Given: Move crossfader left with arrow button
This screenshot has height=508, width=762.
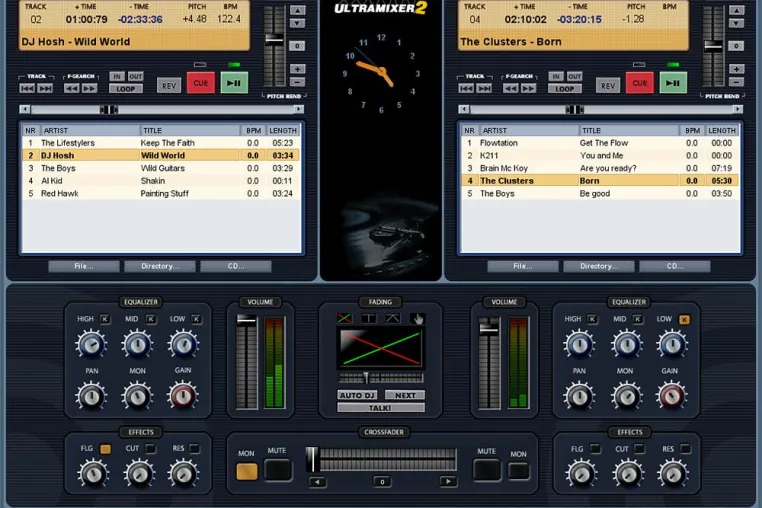Looking at the screenshot, I should 318,482.
